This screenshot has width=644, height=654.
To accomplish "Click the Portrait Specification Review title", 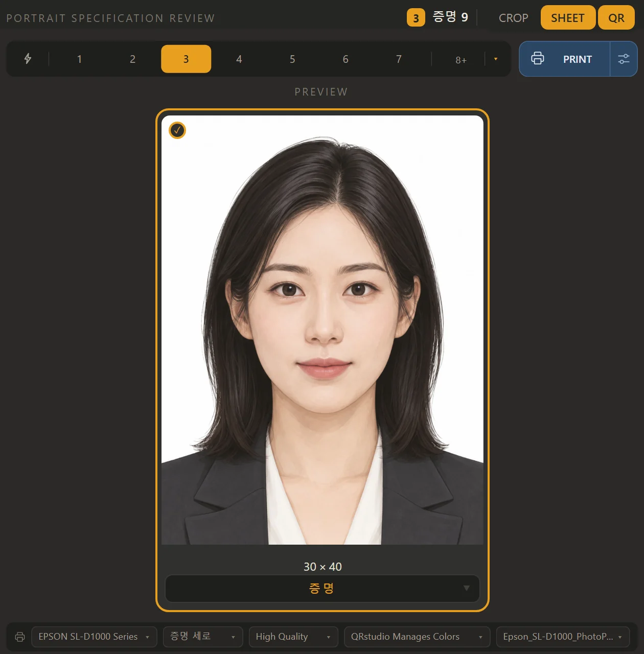I will (110, 18).
